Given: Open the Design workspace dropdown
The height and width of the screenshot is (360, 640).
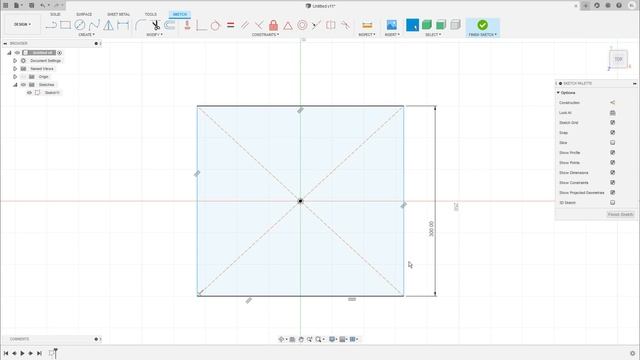Looking at the screenshot, I should coord(22,24).
